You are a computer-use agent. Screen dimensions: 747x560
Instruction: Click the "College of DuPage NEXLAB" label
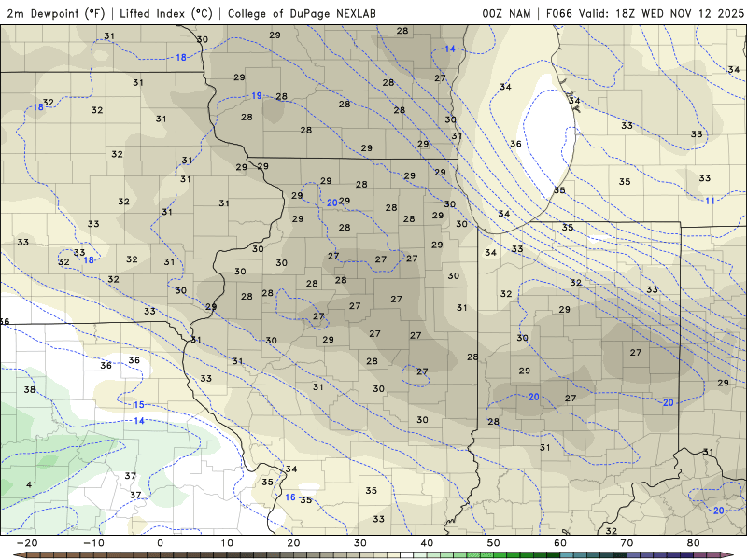(x=302, y=13)
